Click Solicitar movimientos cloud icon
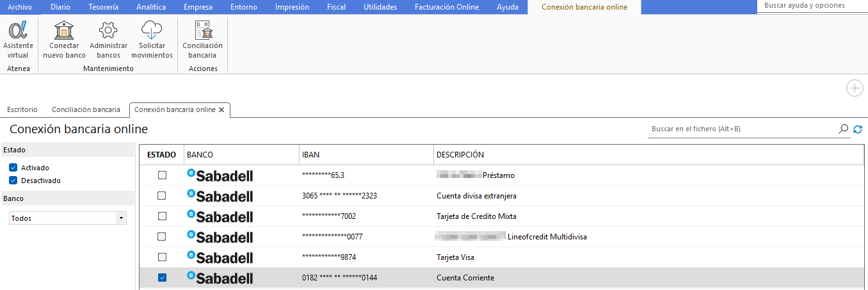Screen dimensions: 868x290 pyautogui.click(x=152, y=30)
